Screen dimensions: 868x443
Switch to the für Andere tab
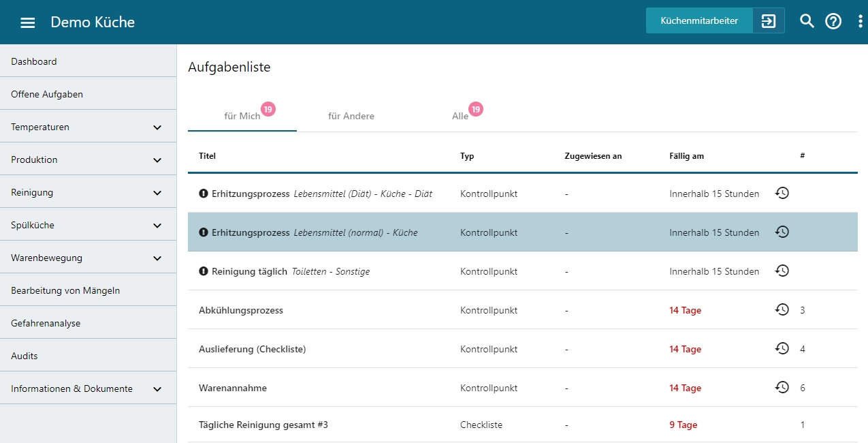351,116
